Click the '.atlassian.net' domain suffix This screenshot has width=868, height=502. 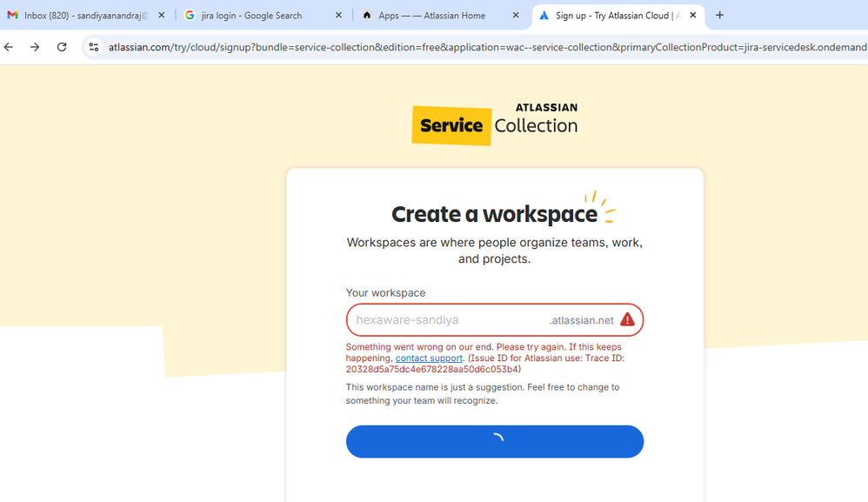581,320
